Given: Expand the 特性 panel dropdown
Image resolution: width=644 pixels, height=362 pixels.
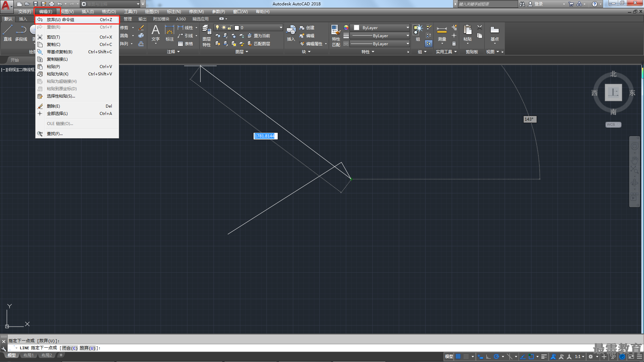Looking at the screenshot, I should pyautogui.click(x=368, y=52).
